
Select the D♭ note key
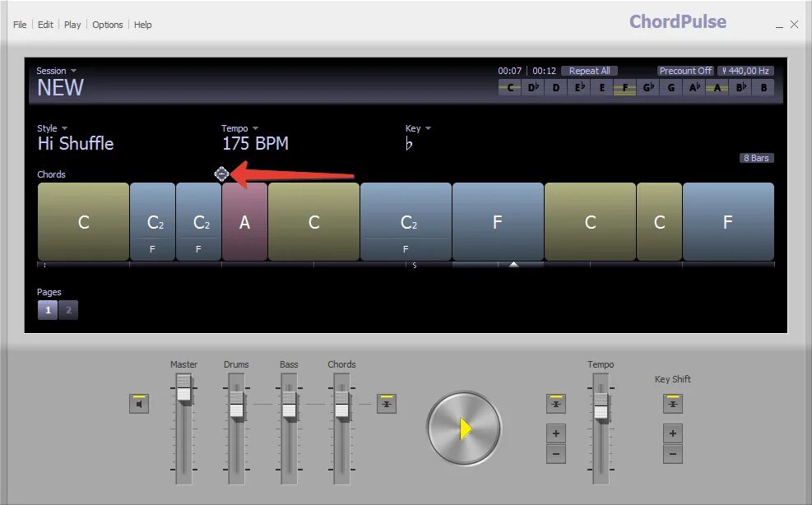click(x=533, y=87)
